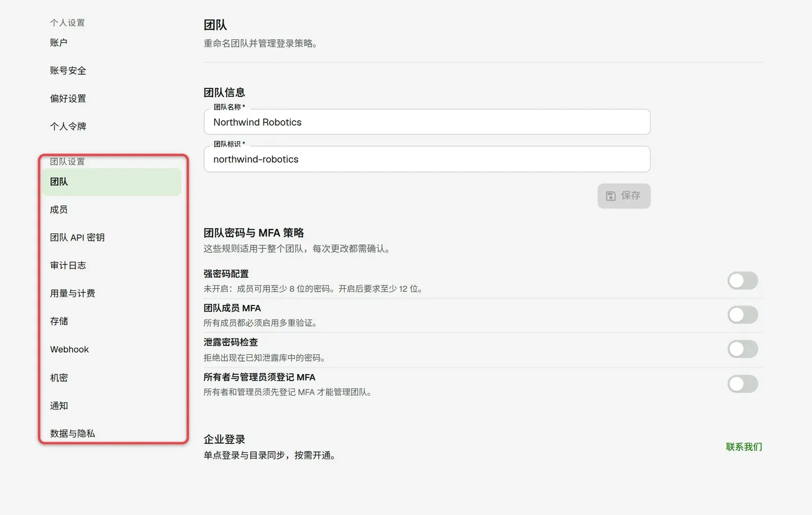The image size is (812, 515).
Task: Click the save icon in 保存 button
Action: tap(611, 196)
